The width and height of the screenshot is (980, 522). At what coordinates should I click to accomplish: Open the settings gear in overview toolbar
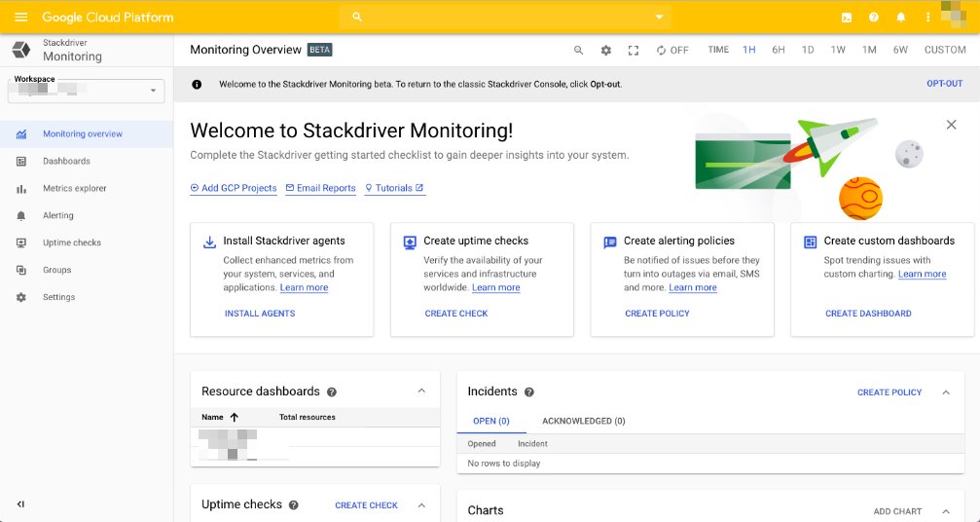pos(606,50)
